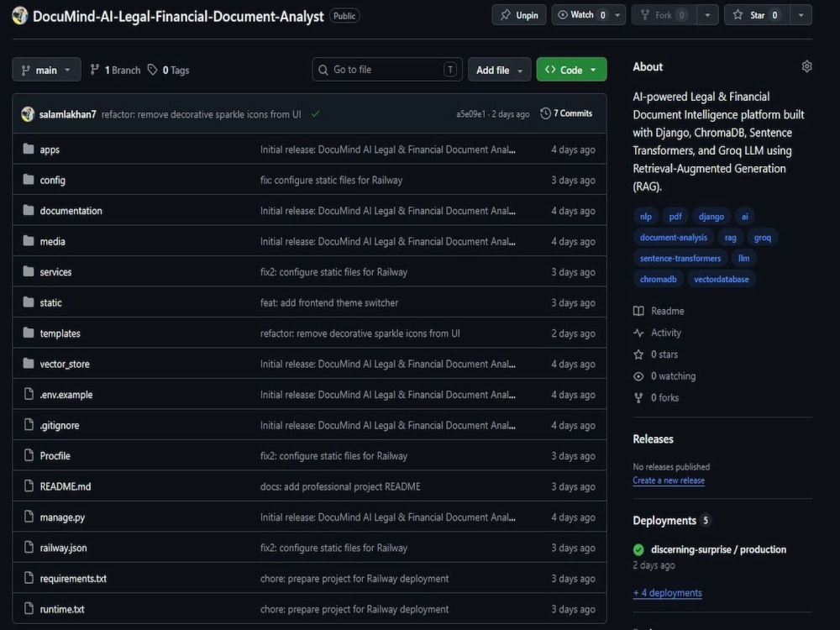
Task: Expand the Fork options dropdown arrow
Action: coord(707,15)
